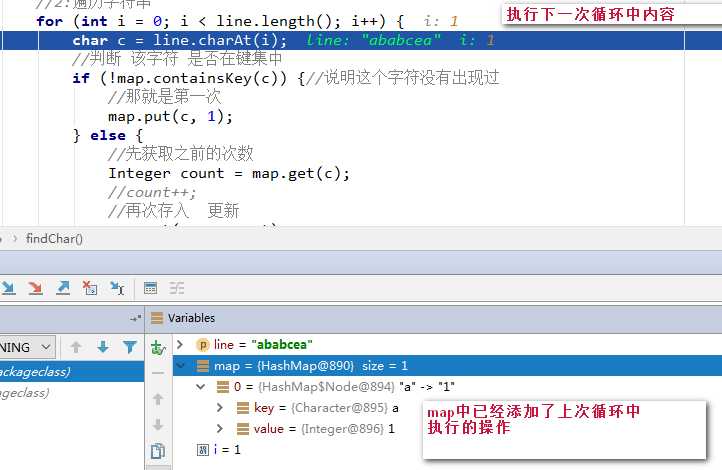Click the parameter icon beside line variable
The image size is (722, 470).
pyautogui.click(x=202, y=345)
